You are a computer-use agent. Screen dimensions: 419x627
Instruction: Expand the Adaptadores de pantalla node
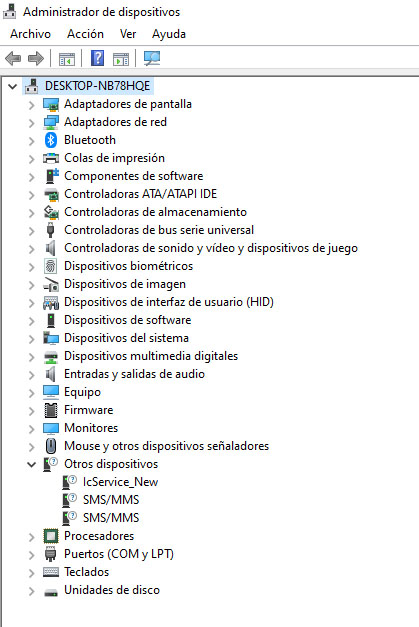click(32, 105)
